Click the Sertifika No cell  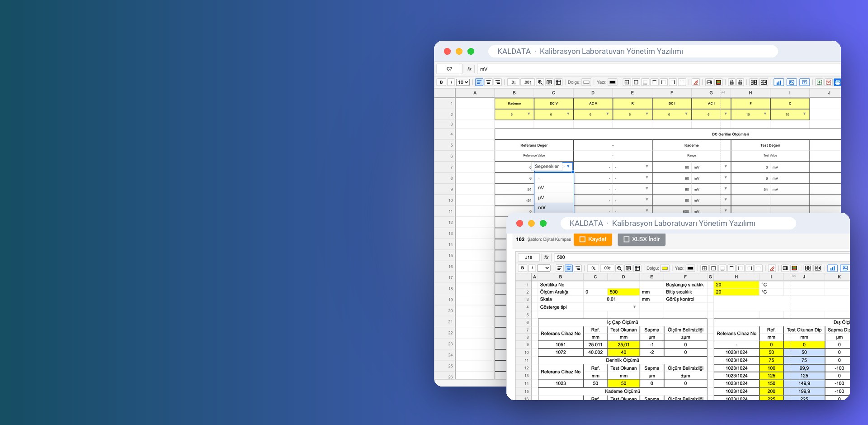pos(561,285)
